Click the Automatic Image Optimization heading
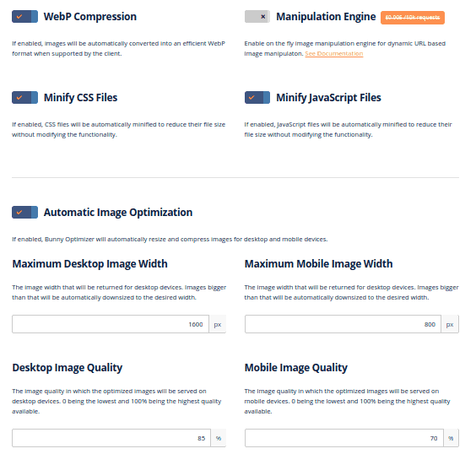The image size is (476, 454). pos(118,213)
